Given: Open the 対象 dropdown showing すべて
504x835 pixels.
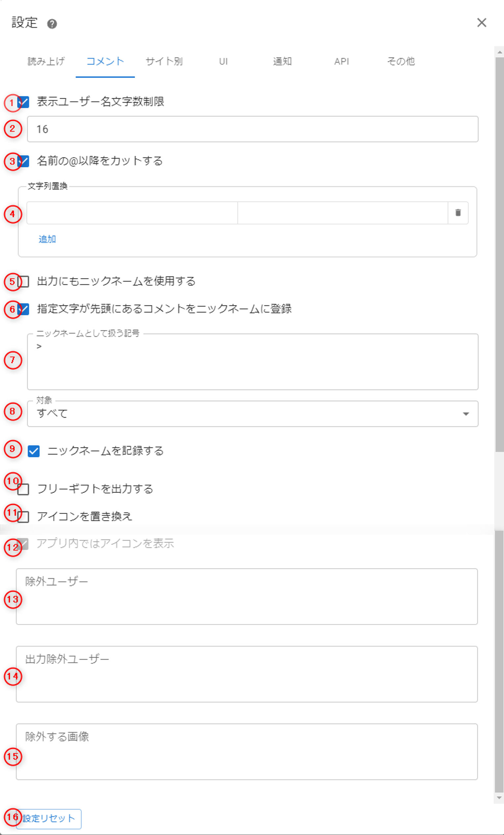Looking at the screenshot, I should 252,414.
